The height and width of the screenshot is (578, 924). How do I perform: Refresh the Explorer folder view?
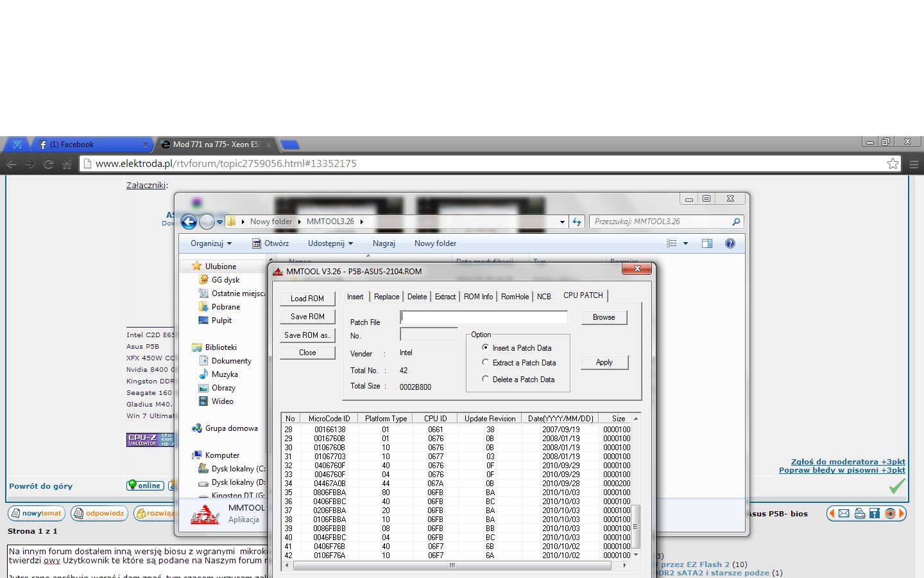(x=577, y=222)
